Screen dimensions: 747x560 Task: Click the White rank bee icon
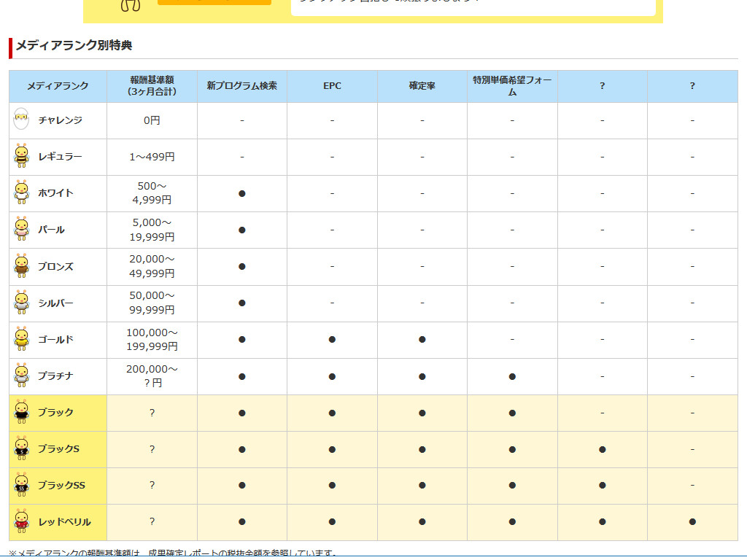(x=21, y=192)
